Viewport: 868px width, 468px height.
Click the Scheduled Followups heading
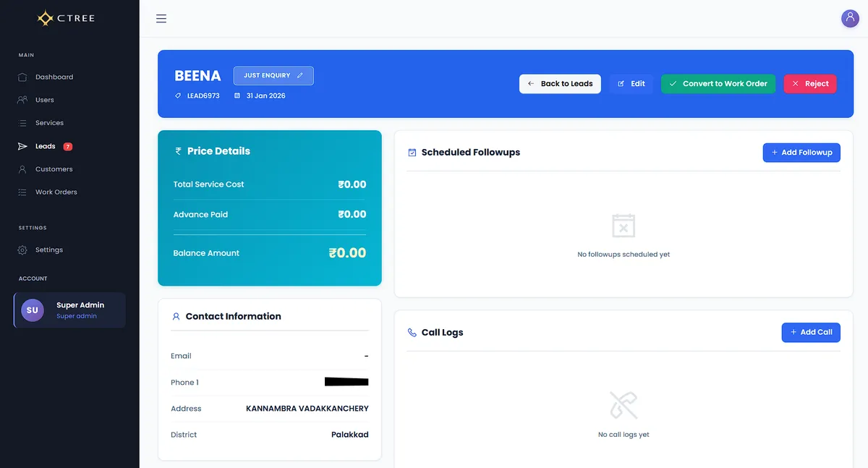(x=471, y=152)
